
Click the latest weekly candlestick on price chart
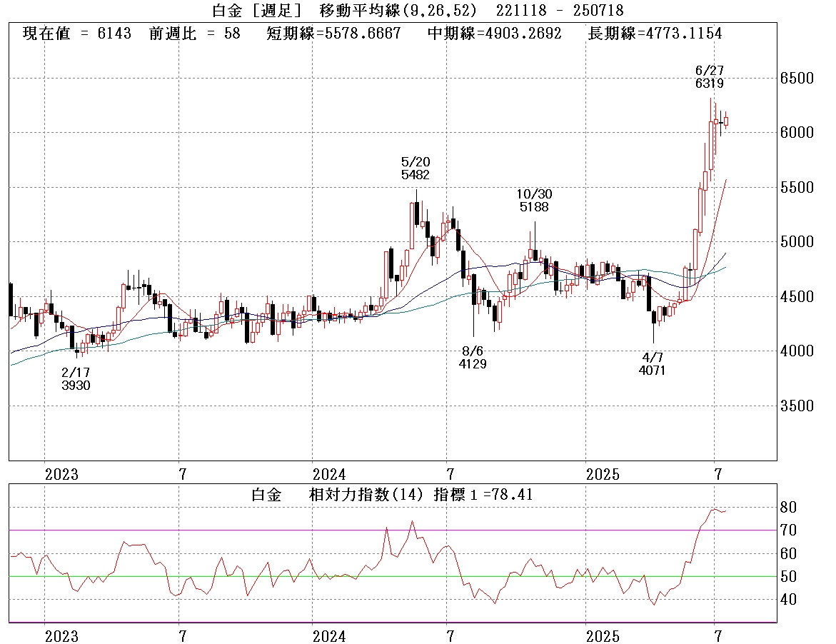coord(726,121)
